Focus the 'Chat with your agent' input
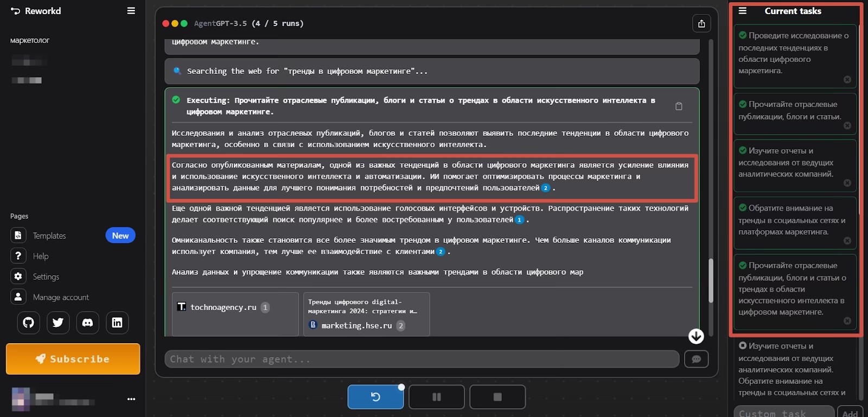 pyautogui.click(x=422, y=359)
